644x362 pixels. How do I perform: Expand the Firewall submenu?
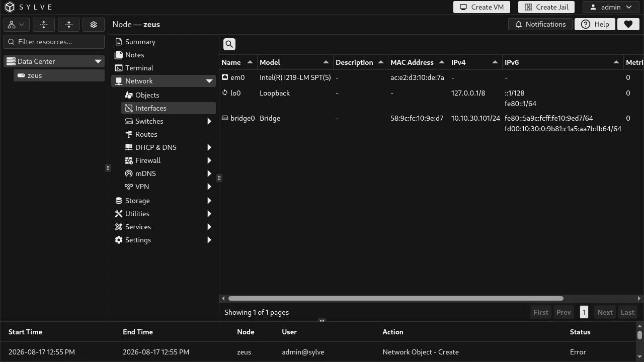pyautogui.click(x=209, y=160)
